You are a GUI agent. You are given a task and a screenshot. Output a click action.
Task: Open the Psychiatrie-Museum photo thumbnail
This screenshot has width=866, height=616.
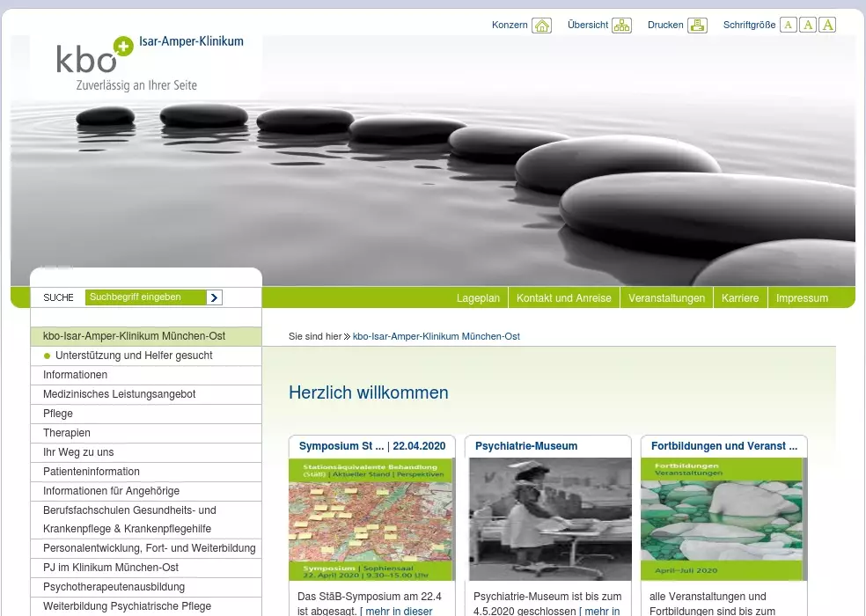point(548,518)
